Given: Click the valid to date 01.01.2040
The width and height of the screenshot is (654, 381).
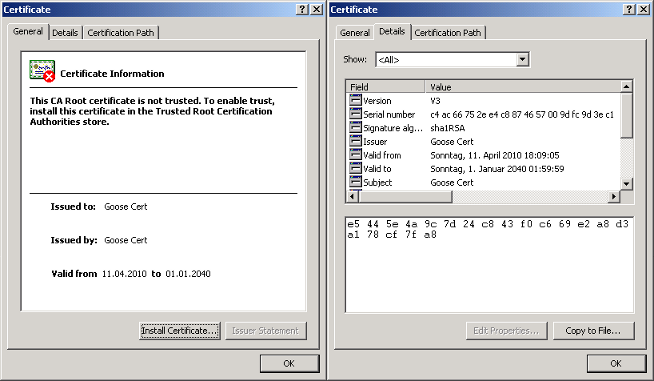Looking at the screenshot, I should 188,274.
